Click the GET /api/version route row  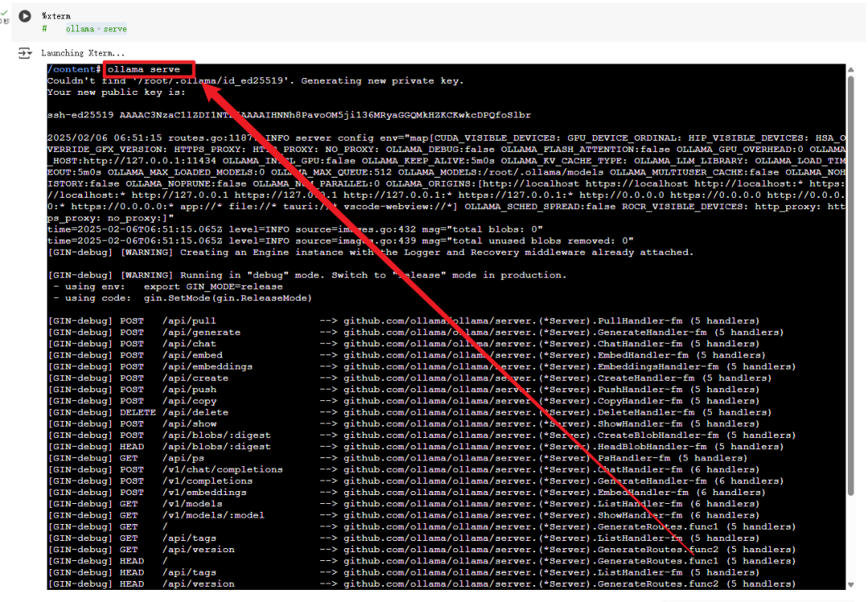422,550
